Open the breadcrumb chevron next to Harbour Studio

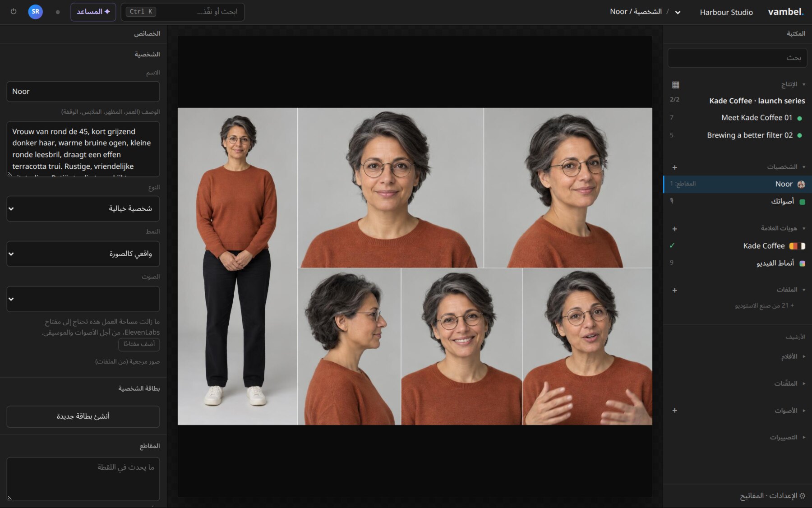point(678,13)
